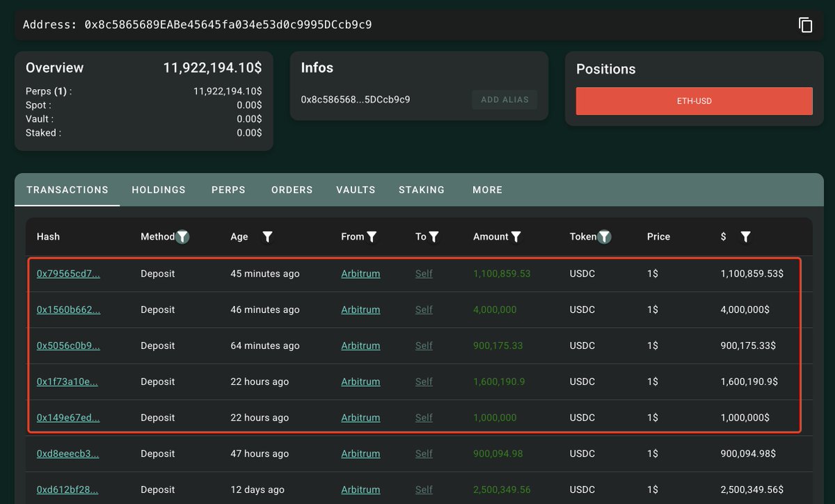This screenshot has height=504, width=835.
Task: Open the From column filter icon
Action: [372, 237]
